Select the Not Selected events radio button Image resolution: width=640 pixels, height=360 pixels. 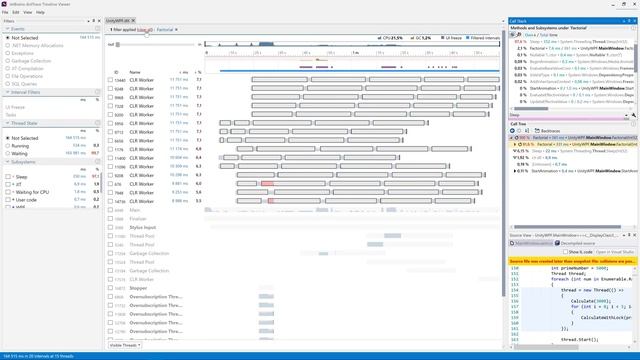pos(7,38)
